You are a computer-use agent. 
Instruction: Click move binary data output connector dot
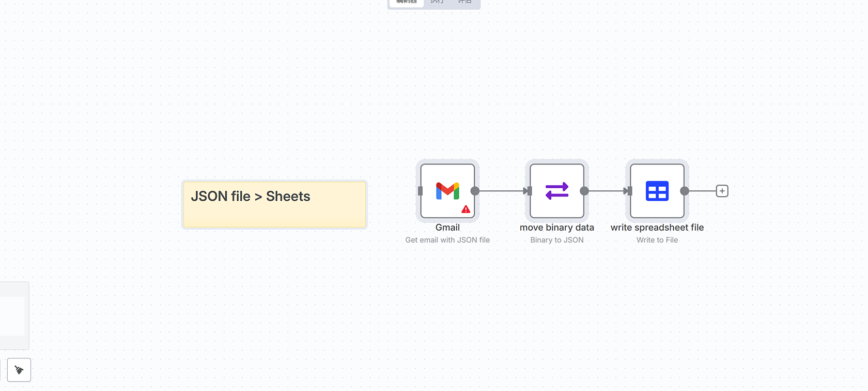point(584,191)
